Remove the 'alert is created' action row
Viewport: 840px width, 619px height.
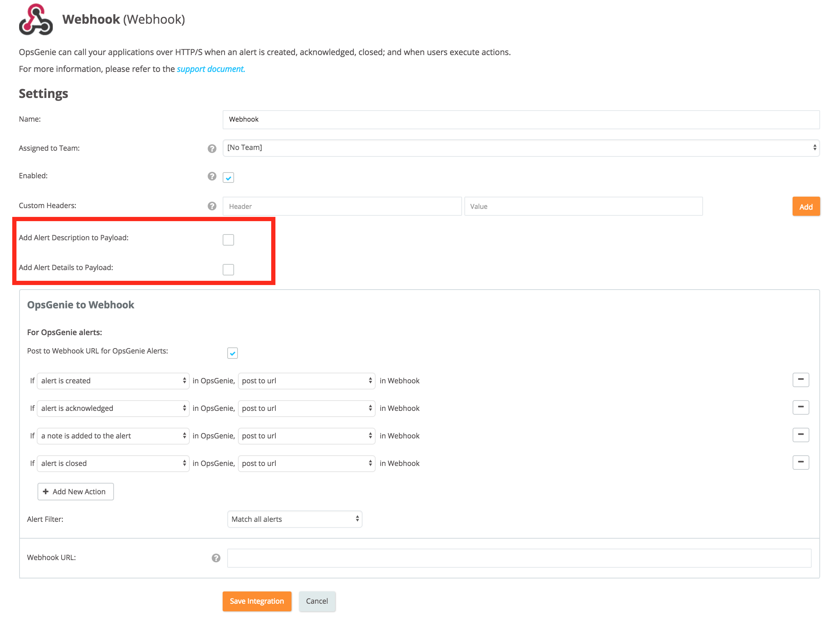point(800,380)
